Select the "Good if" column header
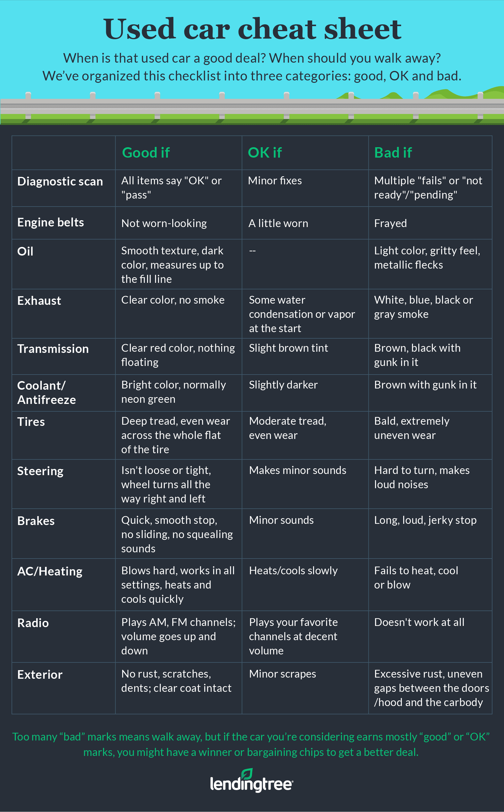Image resolution: width=504 pixels, height=812 pixels. click(146, 153)
